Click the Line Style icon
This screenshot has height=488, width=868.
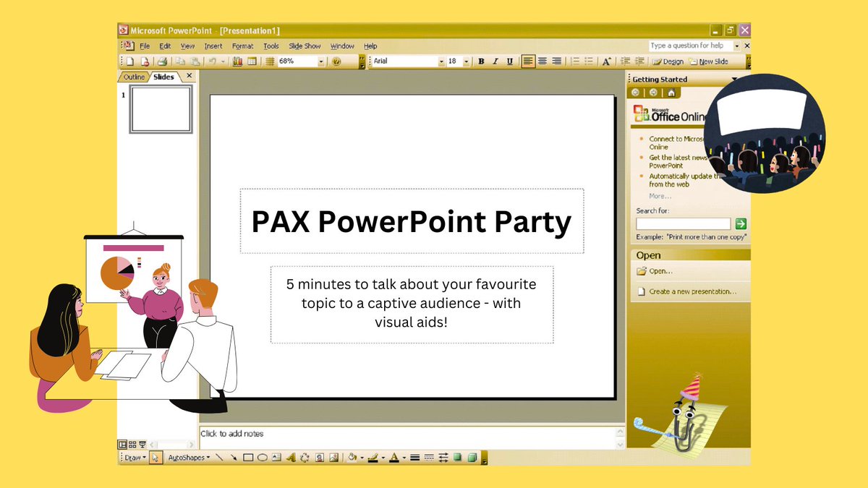[415, 458]
